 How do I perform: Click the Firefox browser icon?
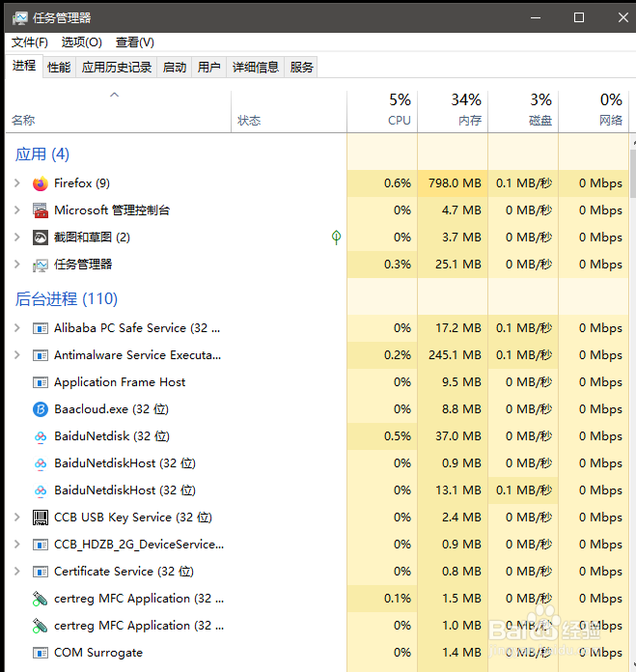pos(40,183)
